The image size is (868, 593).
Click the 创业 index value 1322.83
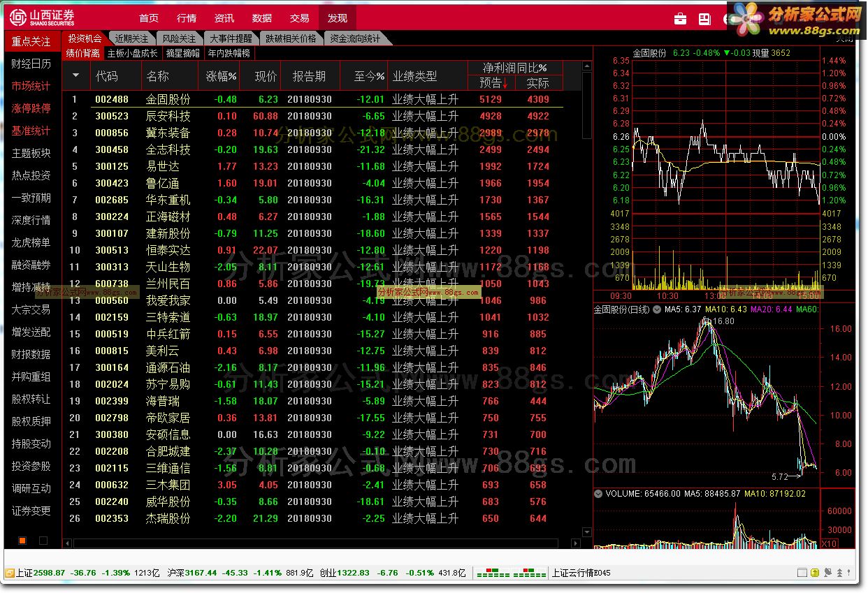point(354,573)
